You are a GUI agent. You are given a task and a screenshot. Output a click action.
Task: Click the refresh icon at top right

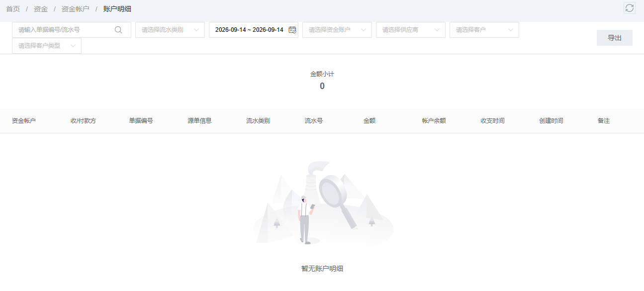point(630,8)
